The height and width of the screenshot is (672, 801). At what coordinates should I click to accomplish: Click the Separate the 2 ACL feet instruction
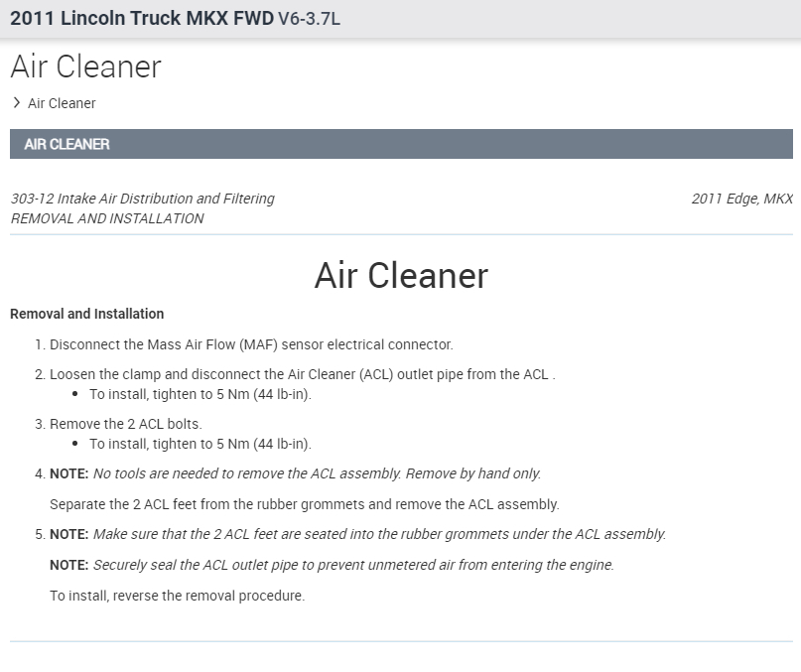(x=305, y=503)
